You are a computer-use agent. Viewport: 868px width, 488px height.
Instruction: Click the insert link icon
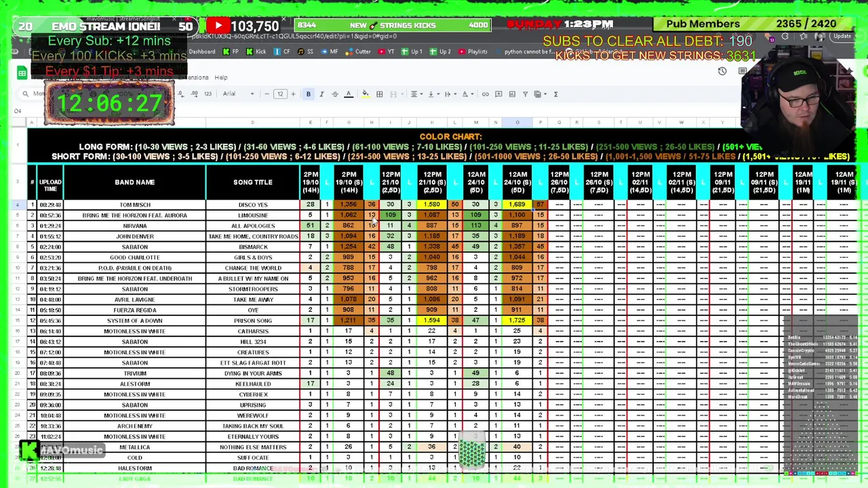pyautogui.click(x=486, y=94)
